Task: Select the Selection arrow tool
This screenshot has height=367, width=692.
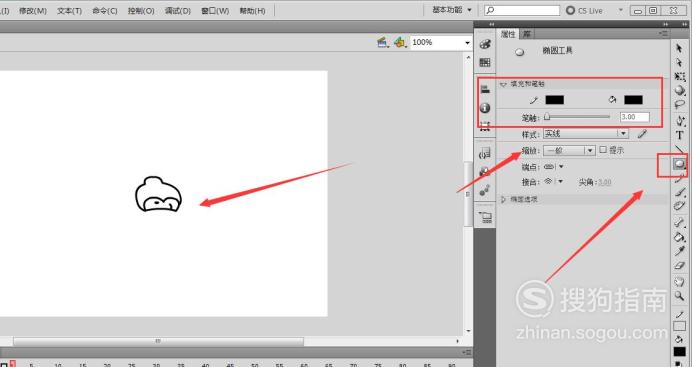Action: click(679, 48)
